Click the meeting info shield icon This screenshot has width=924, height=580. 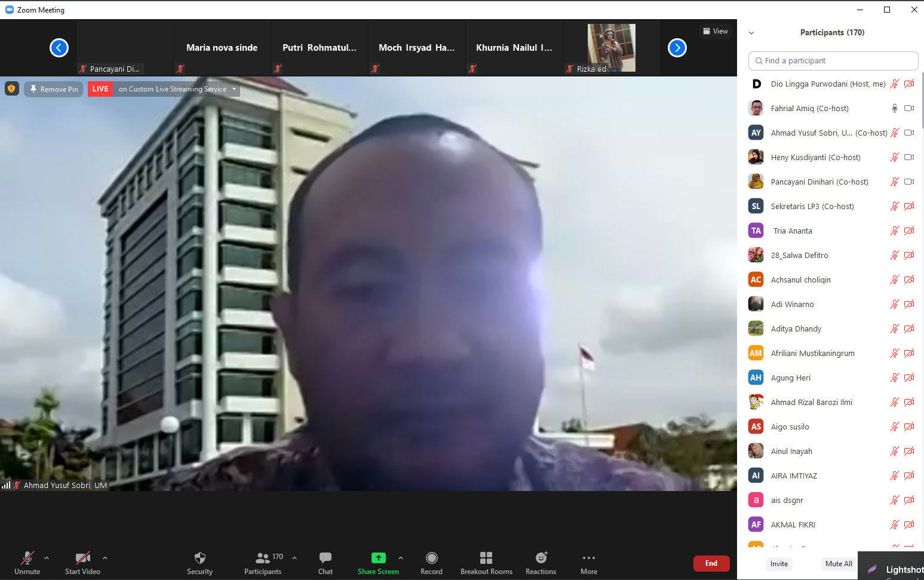click(11, 89)
